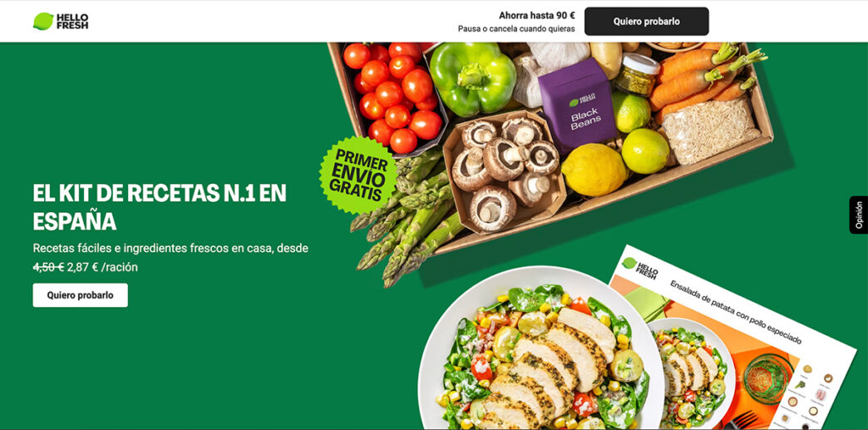Open the 'Opinión' feedback side tab
This screenshot has width=868, height=430.
coord(859,215)
